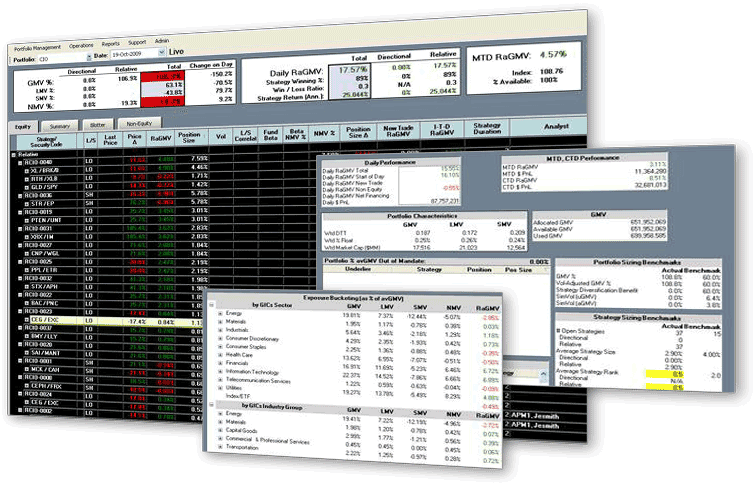Expand the BAC / PNC pair row

tap(27, 304)
